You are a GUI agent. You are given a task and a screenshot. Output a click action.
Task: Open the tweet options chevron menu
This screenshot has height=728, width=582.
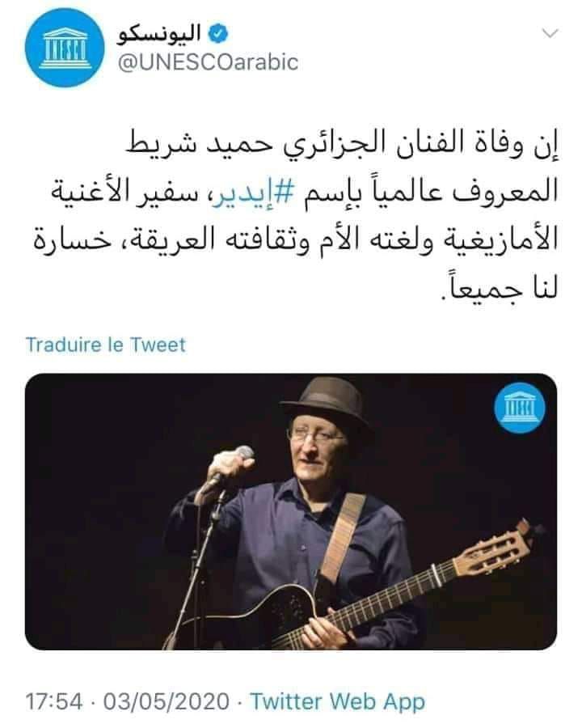coord(550,33)
